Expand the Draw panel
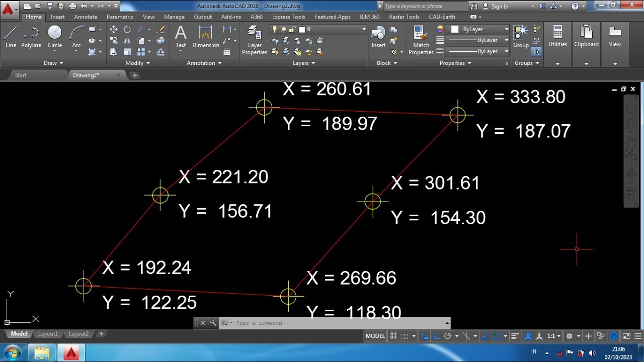This screenshot has height=362, width=644. tap(53, 63)
